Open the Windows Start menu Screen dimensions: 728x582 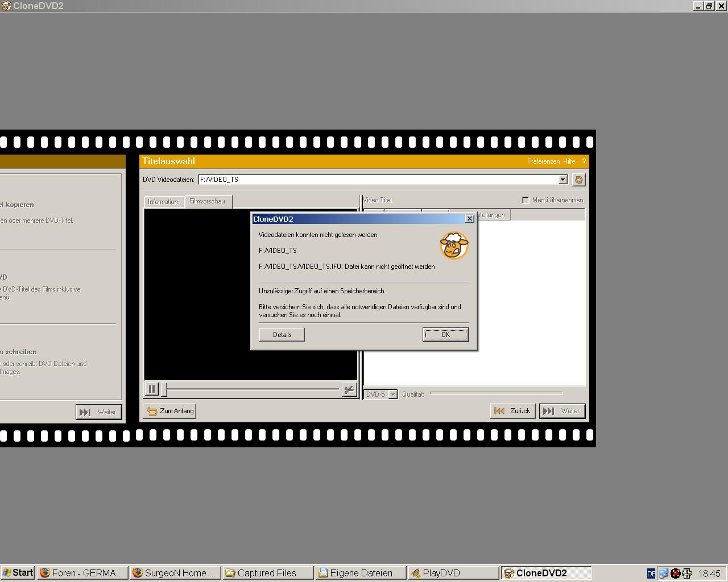[x=18, y=573]
